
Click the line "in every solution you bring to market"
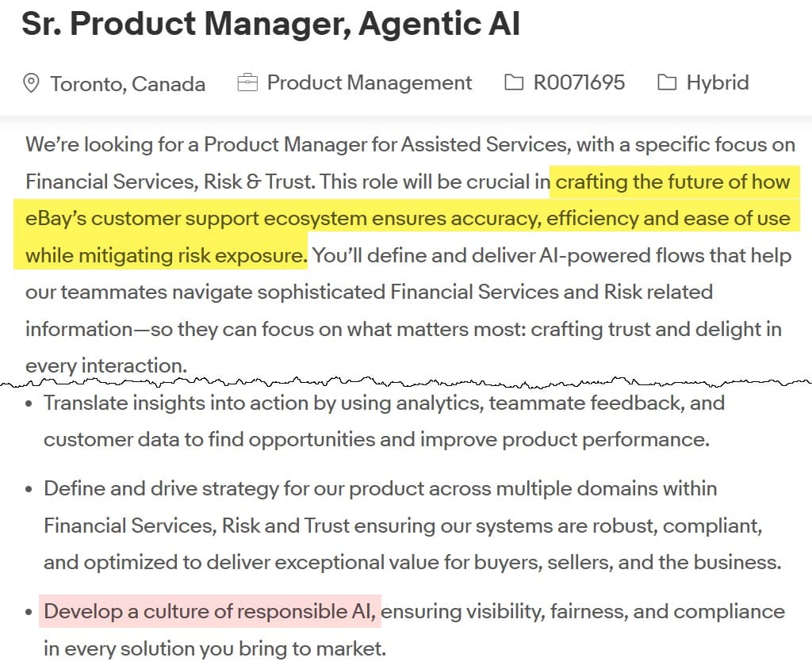[214, 649]
